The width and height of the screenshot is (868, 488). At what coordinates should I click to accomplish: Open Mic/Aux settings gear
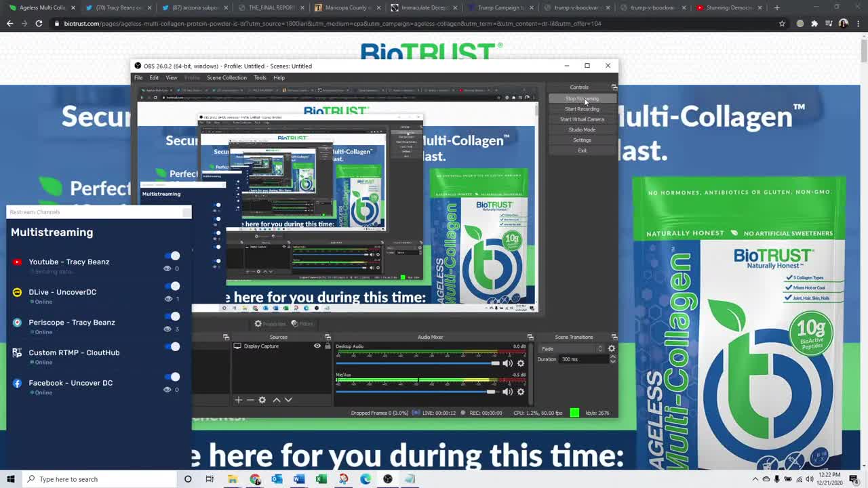point(521,391)
